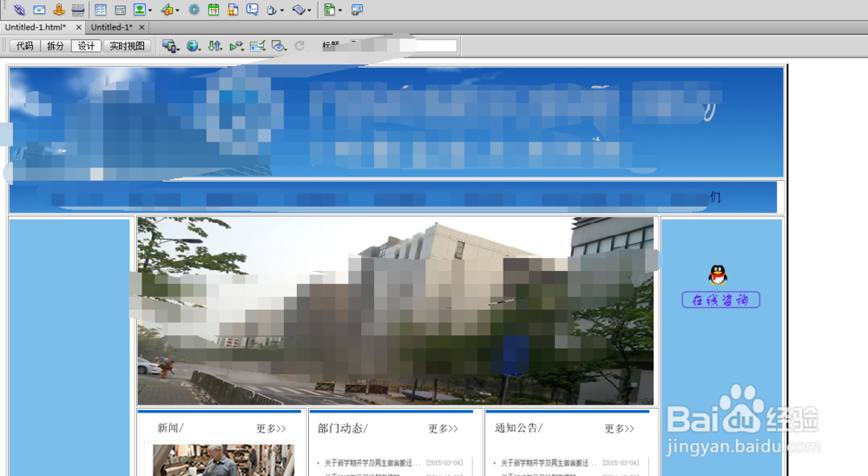Click the Templates icon

click(330, 10)
